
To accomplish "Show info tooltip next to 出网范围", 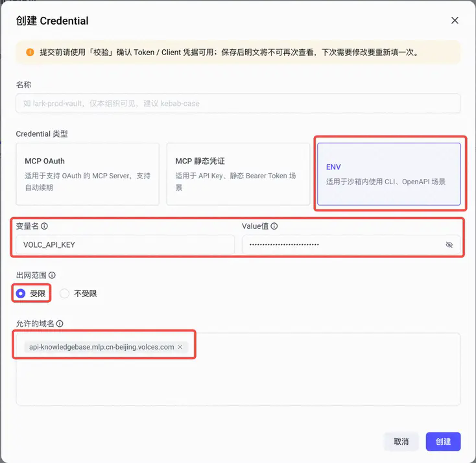I will [x=53, y=275].
